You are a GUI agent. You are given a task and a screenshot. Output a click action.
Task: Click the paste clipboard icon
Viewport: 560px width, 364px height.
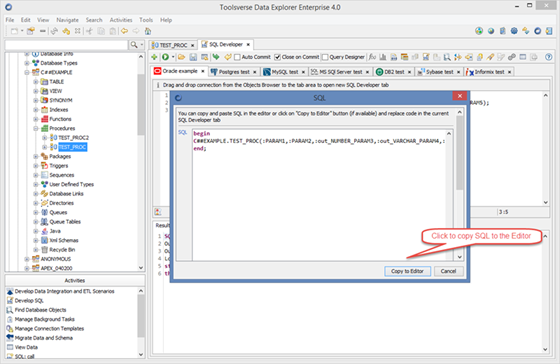[112, 31]
